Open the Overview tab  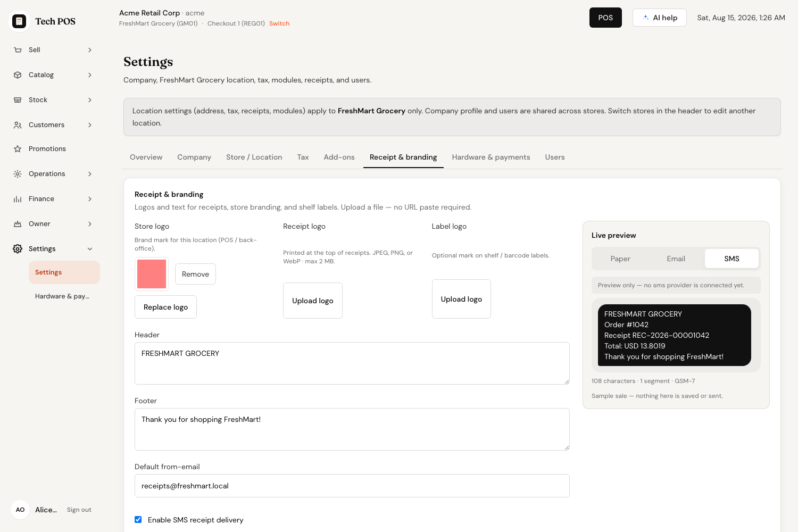tap(146, 157)
